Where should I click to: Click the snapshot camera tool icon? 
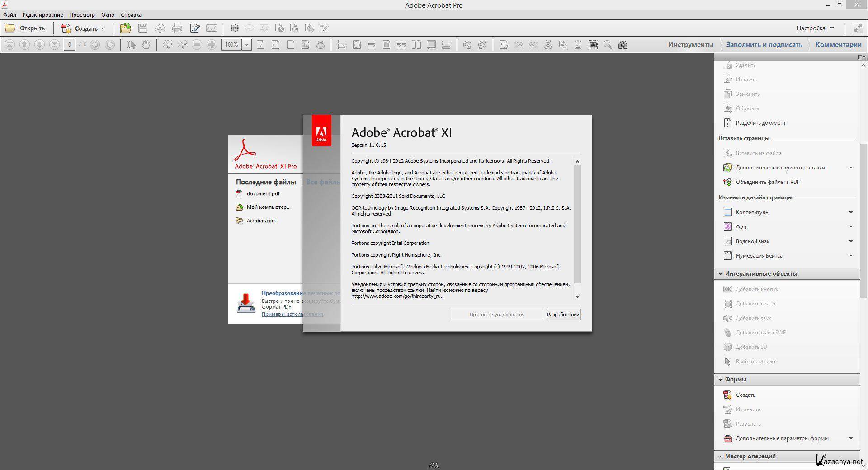593,45
